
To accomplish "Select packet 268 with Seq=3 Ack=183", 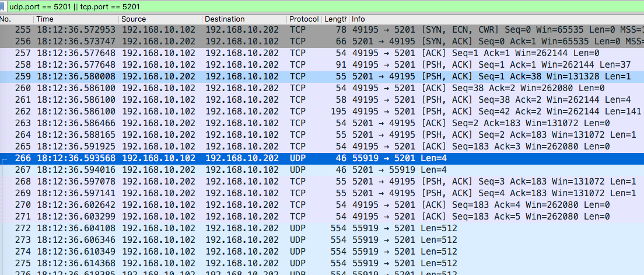I will pos(322,181).
